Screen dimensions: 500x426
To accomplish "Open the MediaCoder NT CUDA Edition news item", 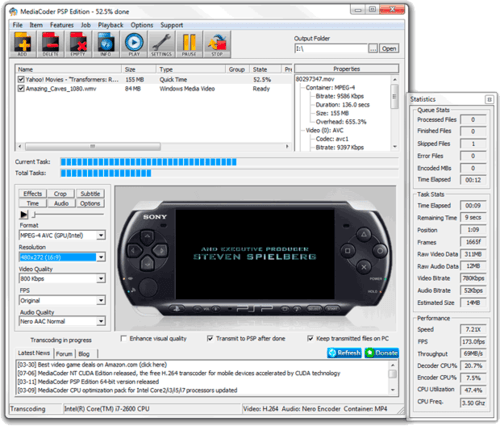I will point(179,373).
